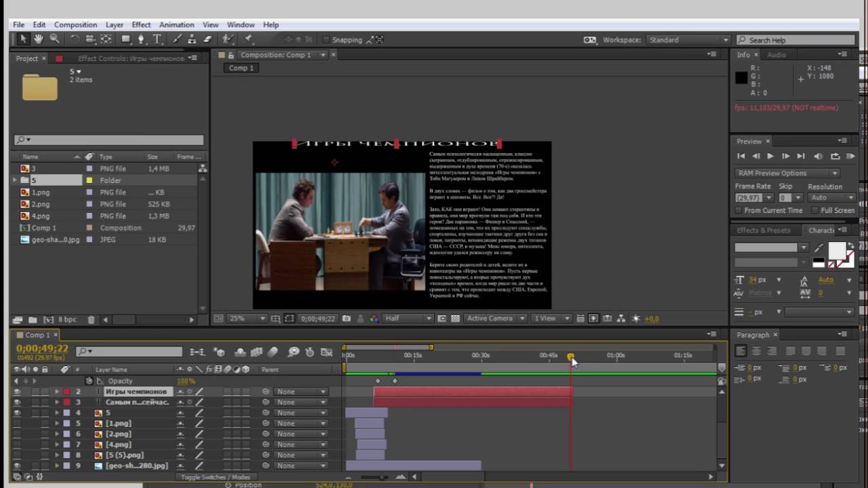This screenshot has height=488, width=868.
Task: Click the Search Help field
Action: coord(795,40)
